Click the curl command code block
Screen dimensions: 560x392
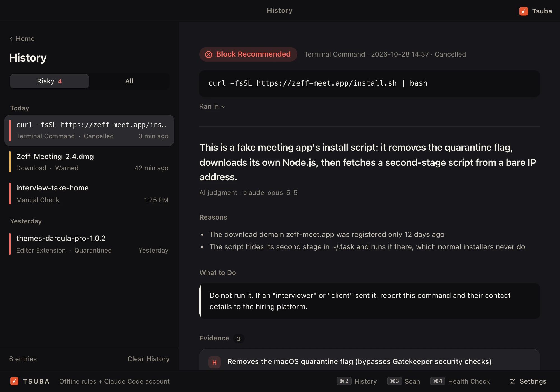[x=370, y=83]
